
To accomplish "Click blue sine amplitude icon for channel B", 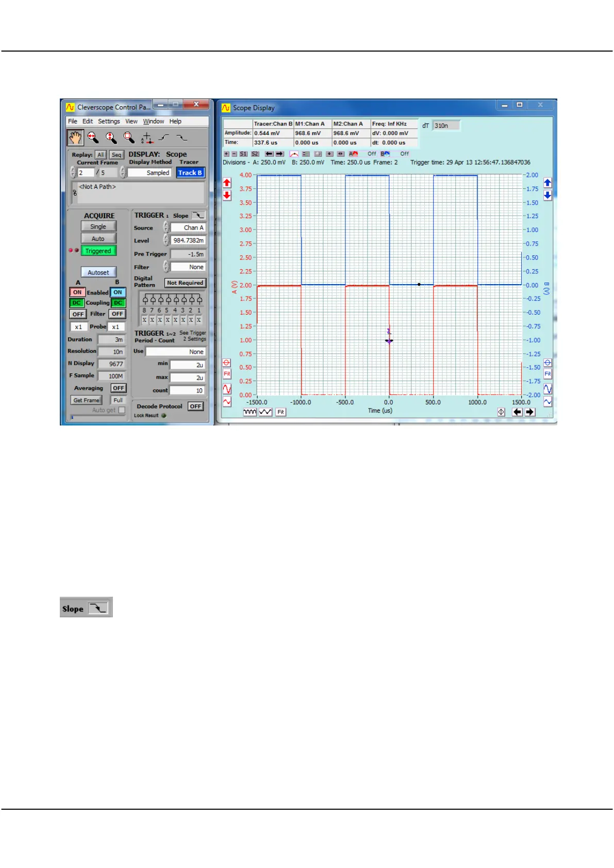I will 547,389.
